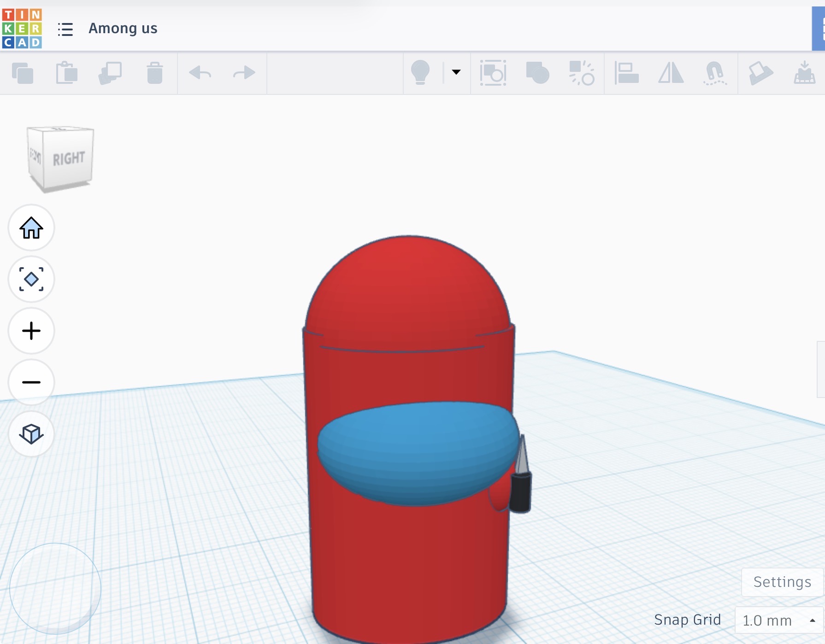Open the Snap Grid 1.0 mm dropdown
Viewport: 825px width, 644px height.
(x=778, y=621)
